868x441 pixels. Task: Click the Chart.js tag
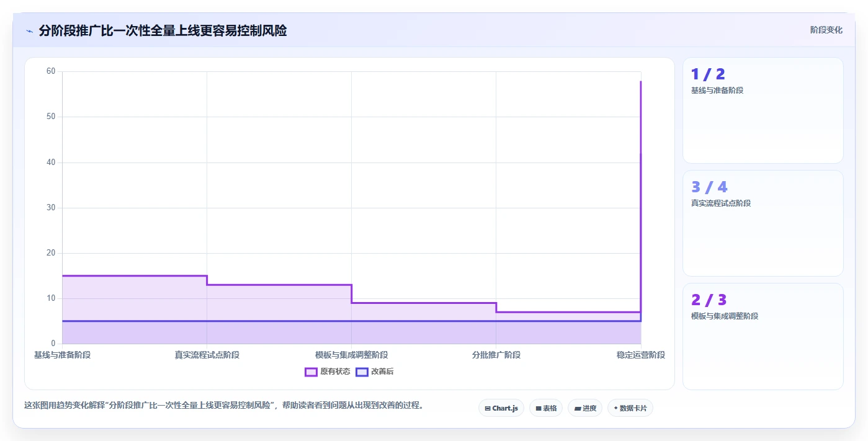coord(501,408)
